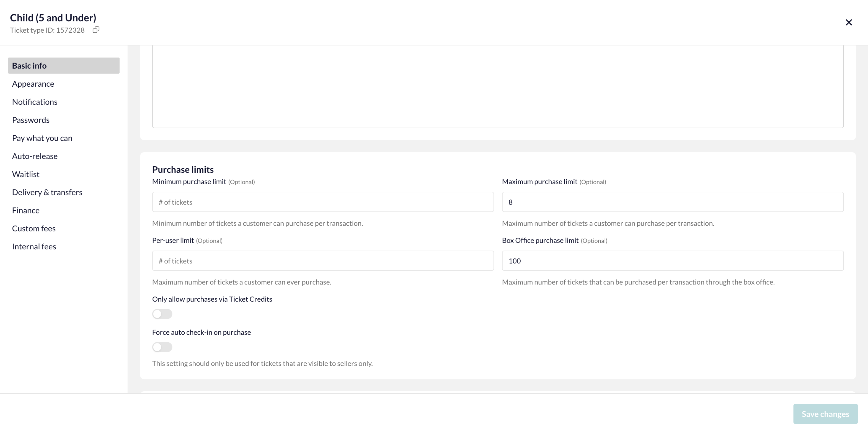The width and height of the screenshot is (868, 434).
Task: Go to Delivery & transfers
Action: point(47,192)
